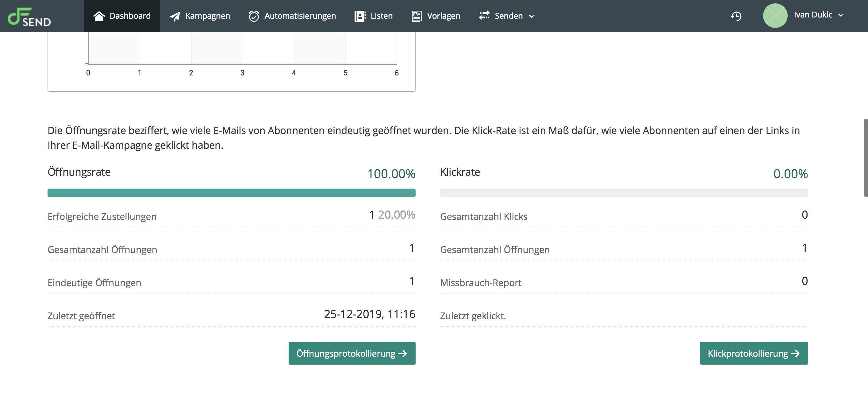Click the Missbrauch-Report label
The width and height of the screenshot is (868, 414).
[x=481, y=282]
